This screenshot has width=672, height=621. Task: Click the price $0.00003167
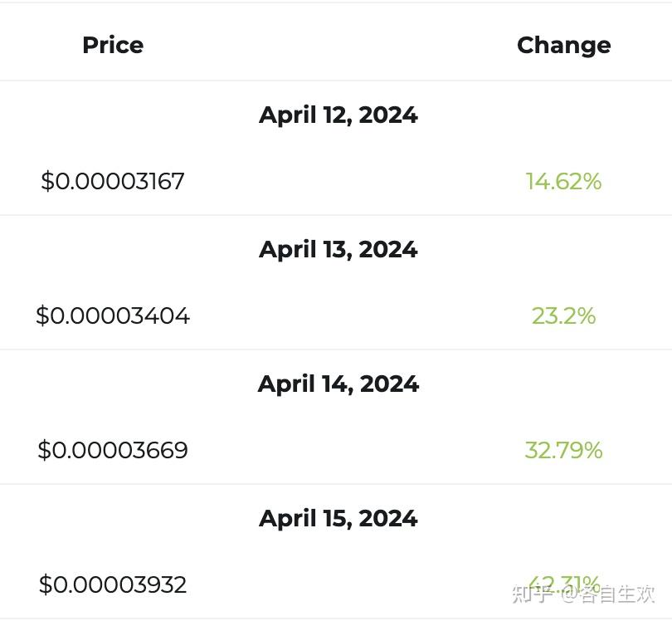click(113, 181)
